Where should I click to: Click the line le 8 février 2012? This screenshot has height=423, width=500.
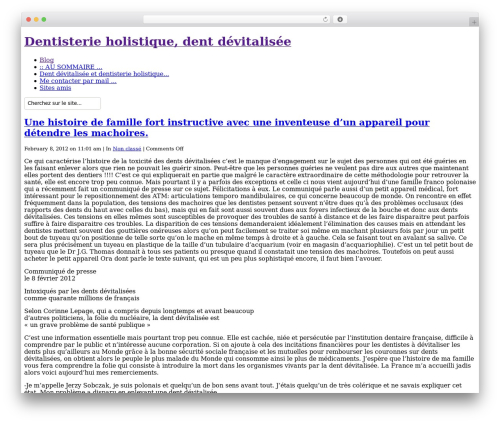point(50,278)
